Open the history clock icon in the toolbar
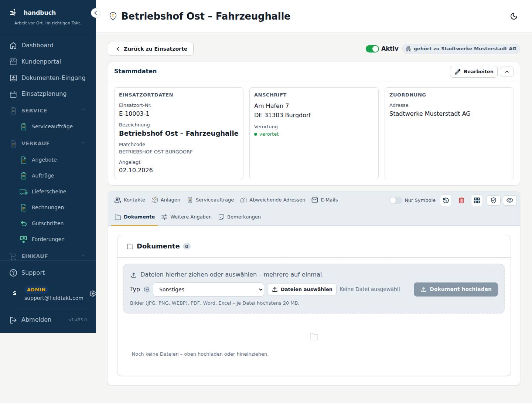This screenshot has height=403, width=532. [446, 200]
